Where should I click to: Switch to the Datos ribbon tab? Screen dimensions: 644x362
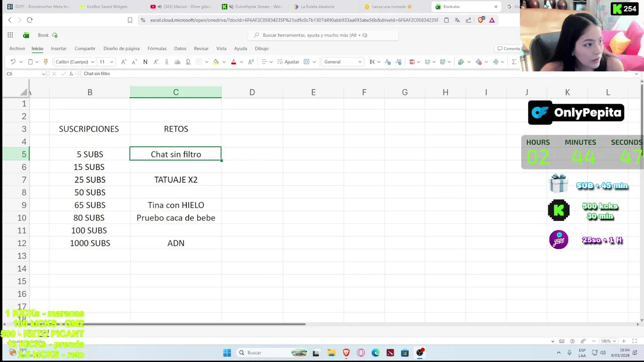coord(180,48)
